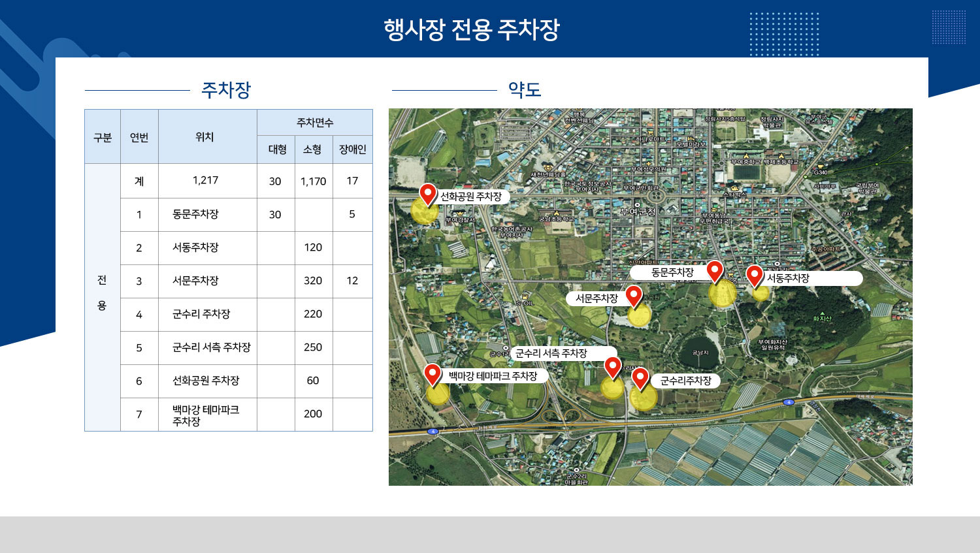
Task: Click the 백마강 테마파크 주차장 label on map
Action: click(495, 375)
